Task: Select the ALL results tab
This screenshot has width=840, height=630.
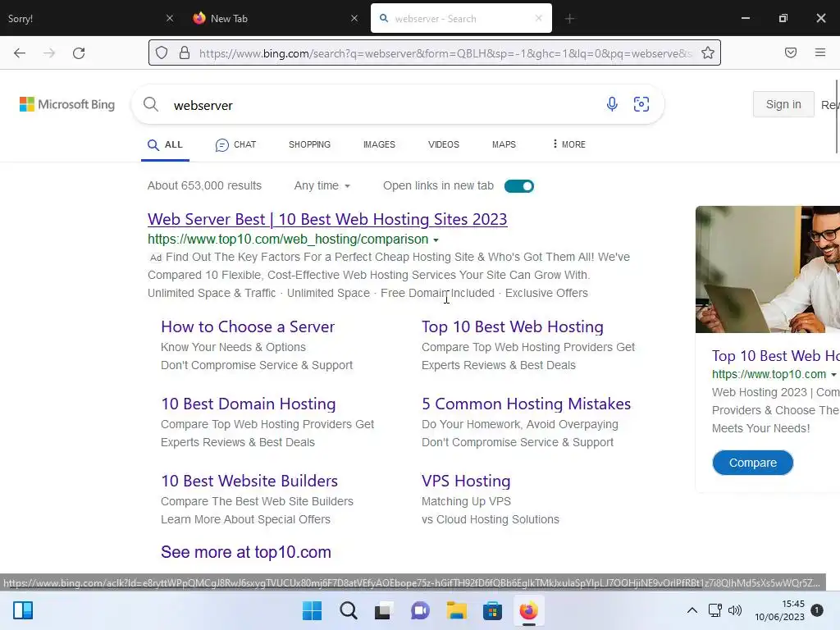Action: tap(165, 144)
